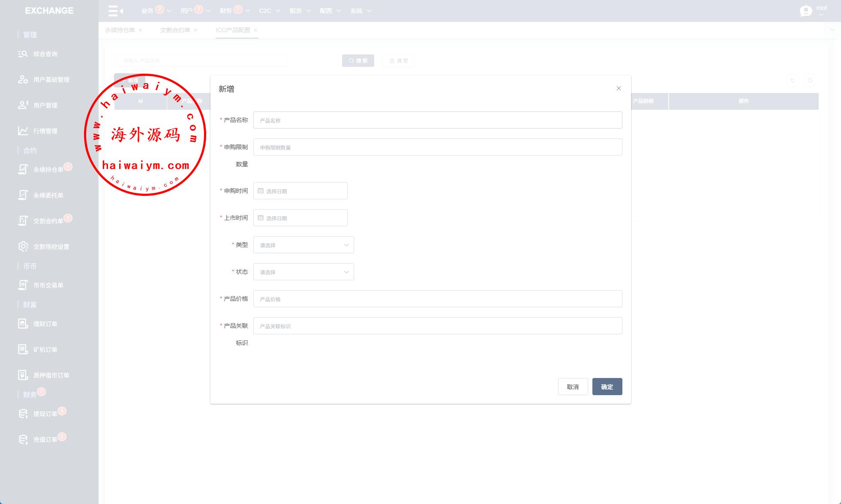Close the 永续持仓单 tab

[140, 30]
